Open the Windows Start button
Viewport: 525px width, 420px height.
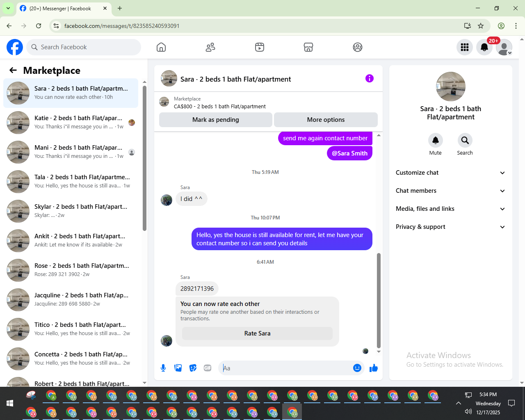coord(10,403)
